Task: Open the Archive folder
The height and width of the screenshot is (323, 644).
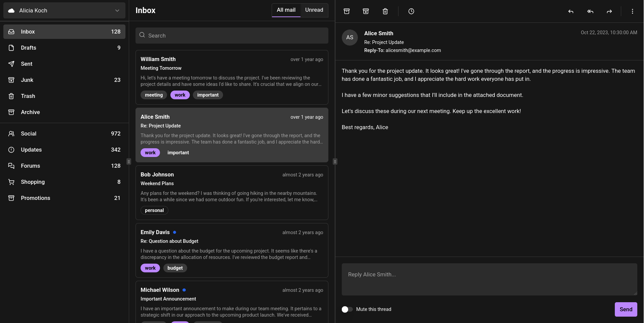Action: pos(64,112)
